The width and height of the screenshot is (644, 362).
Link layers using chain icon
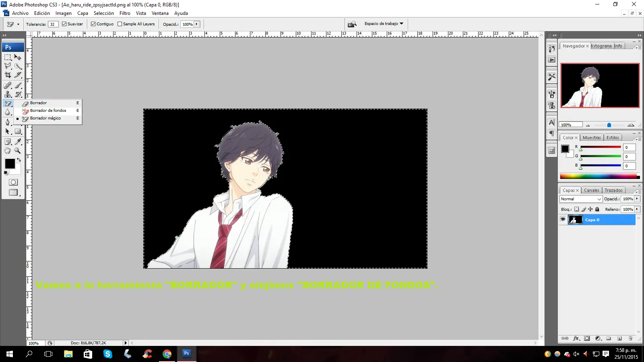[565, 339]
